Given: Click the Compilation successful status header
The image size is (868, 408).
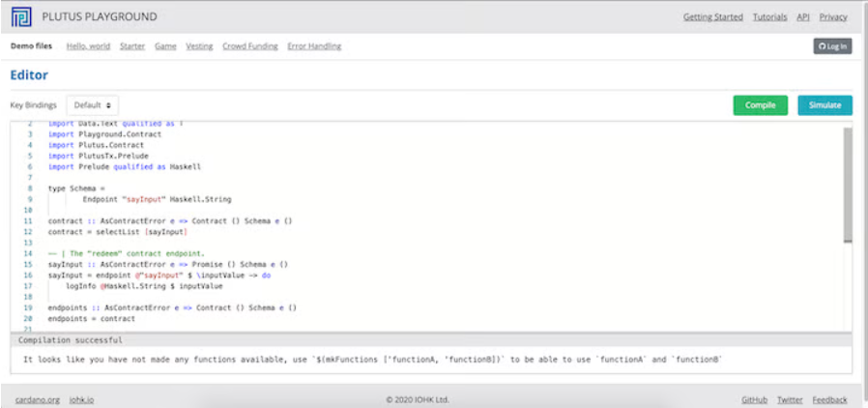Looking at the screenshot, I should click(71, 340).
